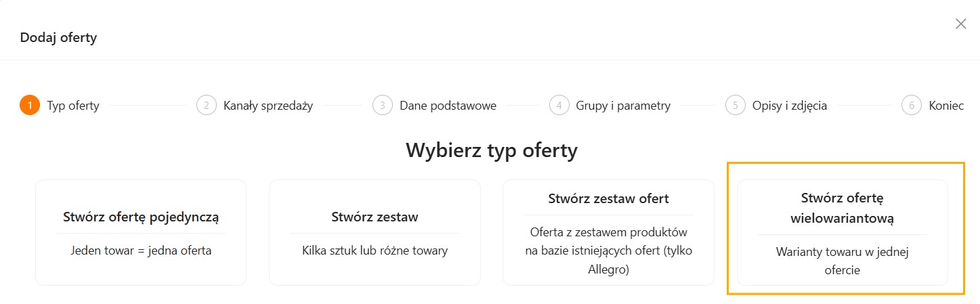Choose Stwórz ofertę pojedynczą card

141,232
